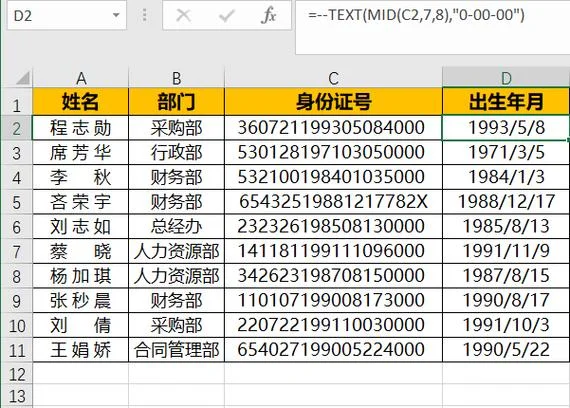Click the formula bar text field

[433, 27]
